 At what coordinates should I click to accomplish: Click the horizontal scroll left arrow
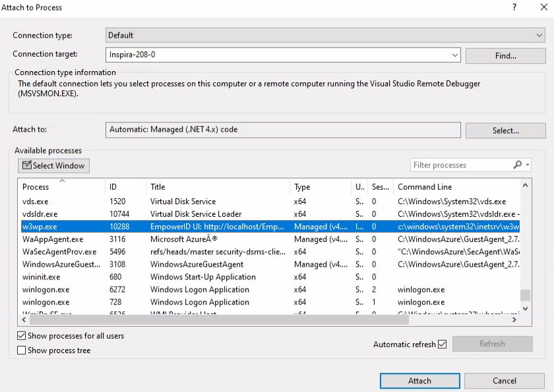(24, 320)
